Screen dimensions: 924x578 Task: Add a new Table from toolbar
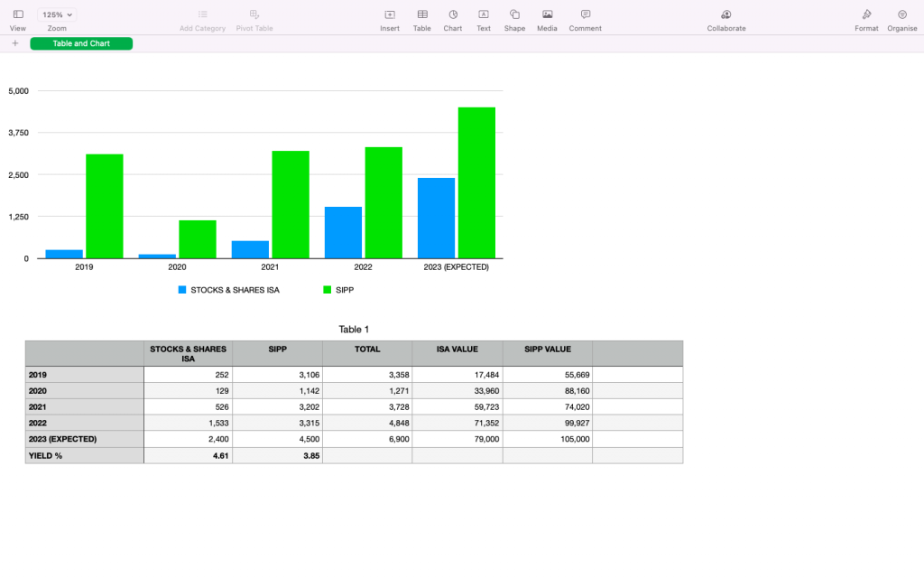tap(422, 15)
